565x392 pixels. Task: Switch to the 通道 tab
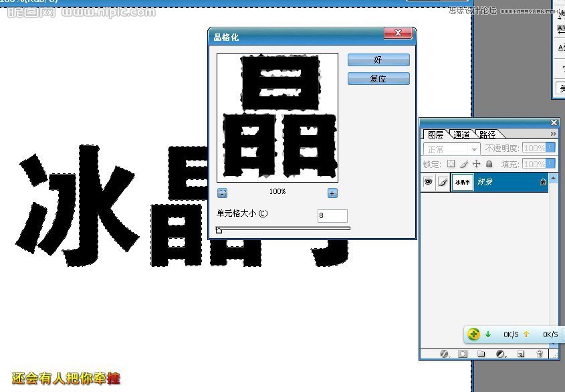click(461, 134)
